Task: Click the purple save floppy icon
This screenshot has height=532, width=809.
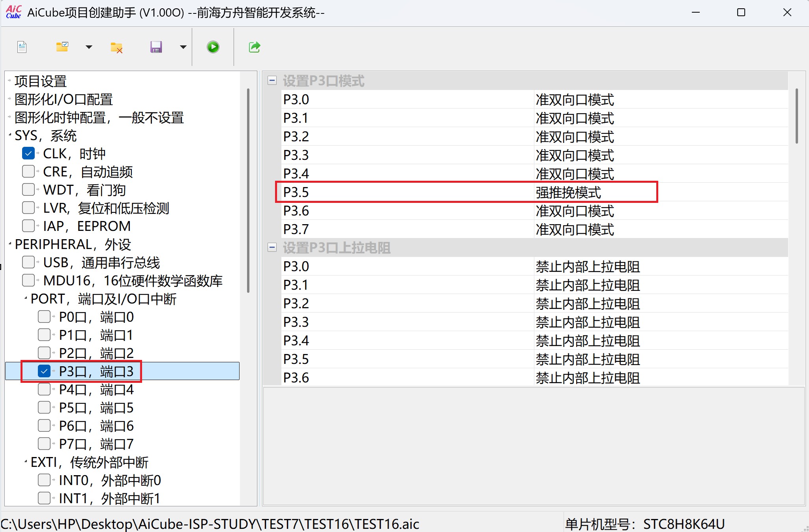Action: 156,47
